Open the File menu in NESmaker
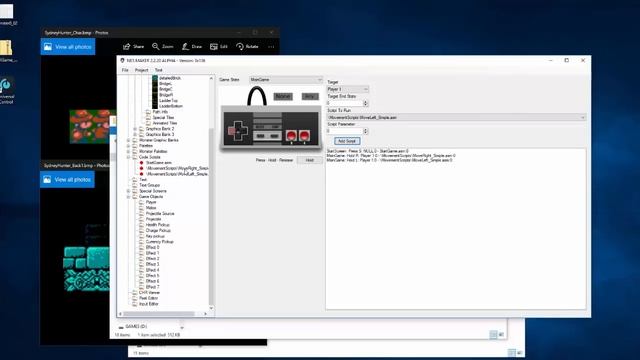Image resolution: width=640 pixels, height=360 pixels. click(x=125, y=70)
